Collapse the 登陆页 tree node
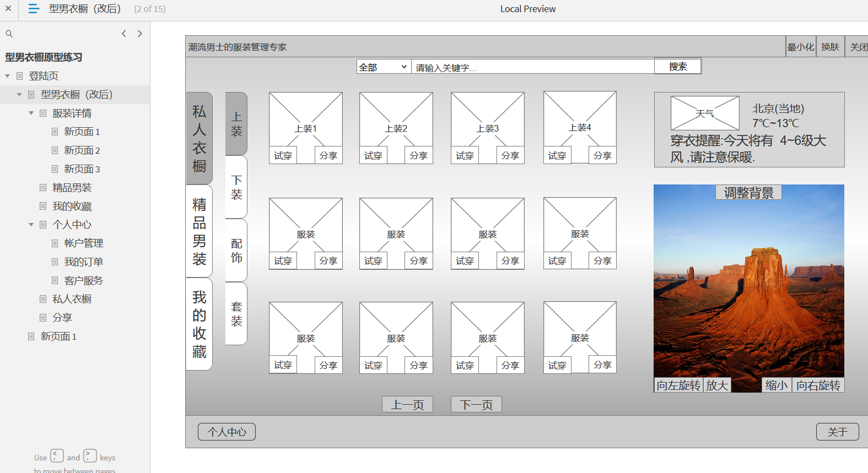This screenshot has height=473, width=868. (7, 76)
